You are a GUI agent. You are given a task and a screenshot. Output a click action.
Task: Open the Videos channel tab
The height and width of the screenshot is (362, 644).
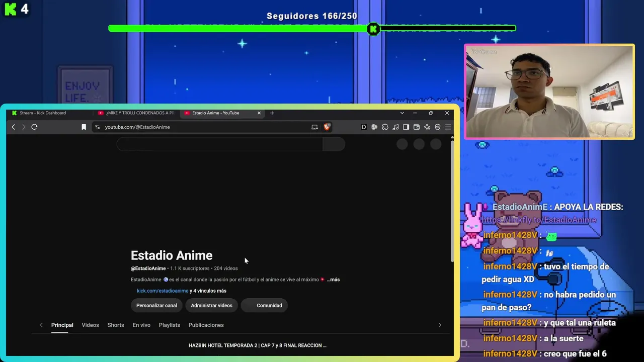pos(91,325)
